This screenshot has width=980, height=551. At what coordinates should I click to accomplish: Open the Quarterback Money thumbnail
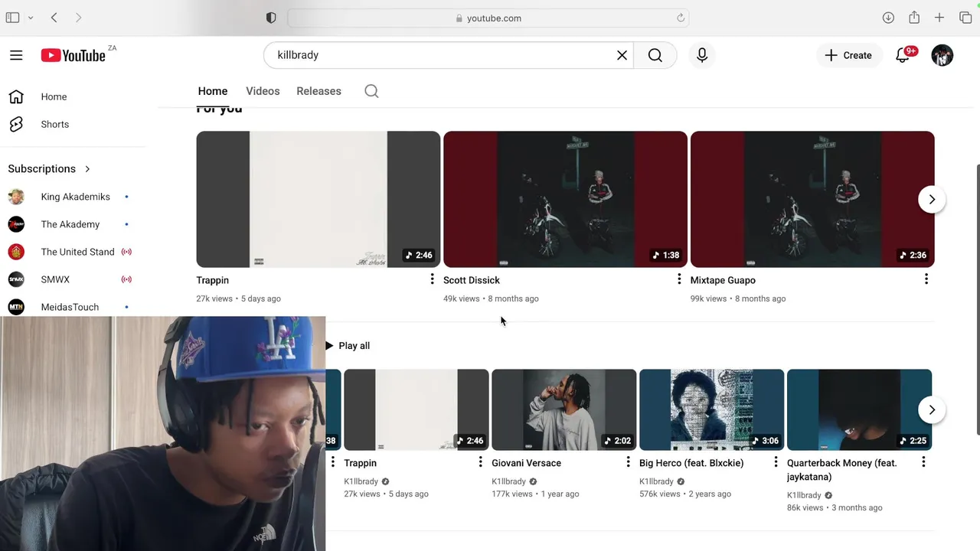coord(859,409)
